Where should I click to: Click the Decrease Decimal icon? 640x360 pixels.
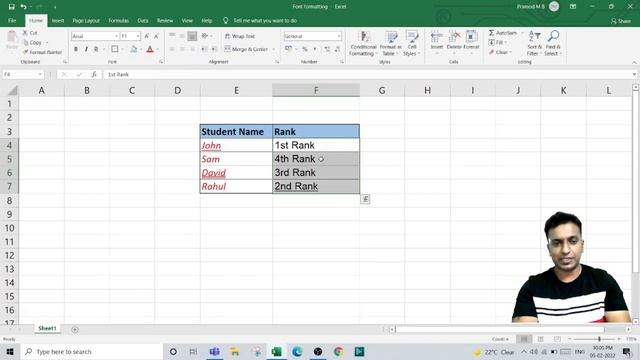coord(338,49)
